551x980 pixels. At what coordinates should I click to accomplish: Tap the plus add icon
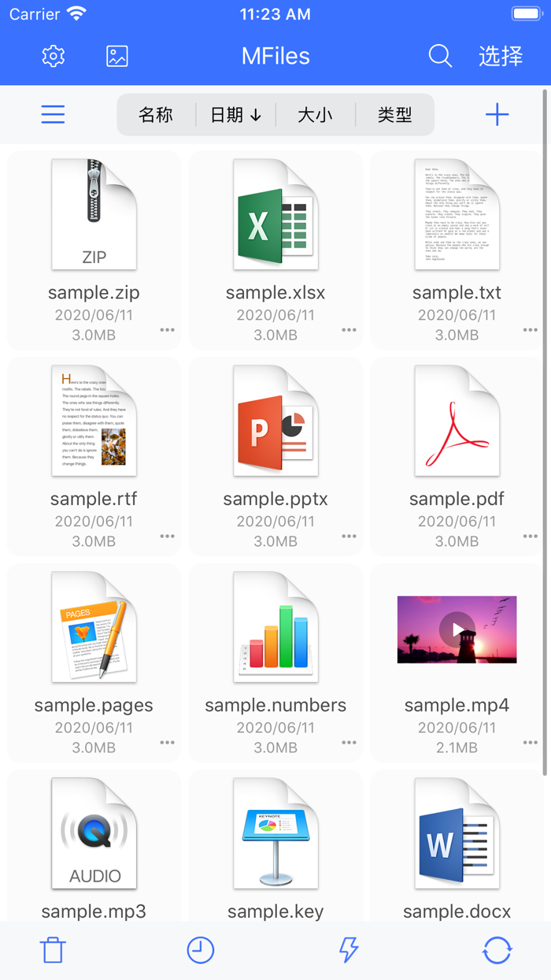pos(497,115)
